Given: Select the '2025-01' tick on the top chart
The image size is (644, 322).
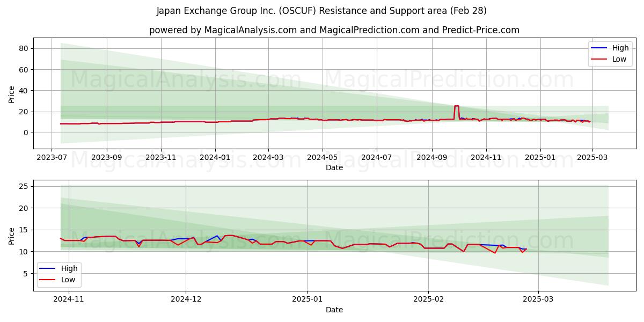Looking at the screenshot, I should (540, 158).
